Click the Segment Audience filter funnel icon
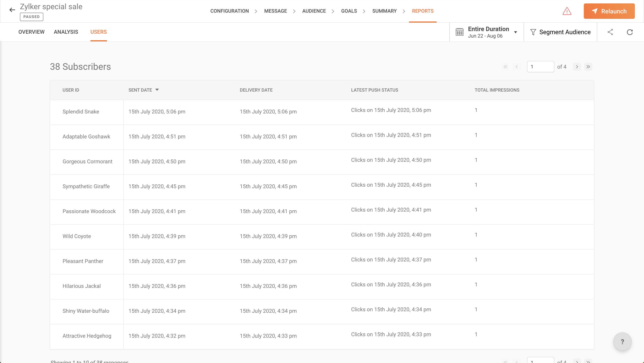The image size is (644, 363). pos(533,32)
